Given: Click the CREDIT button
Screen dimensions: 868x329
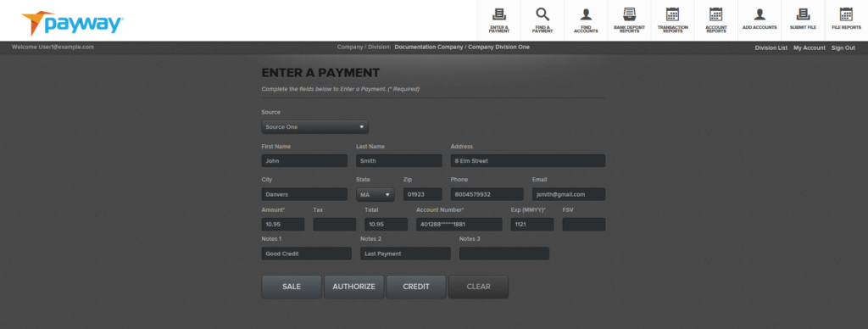Looking at the screenshot, I should coord(415,287).
